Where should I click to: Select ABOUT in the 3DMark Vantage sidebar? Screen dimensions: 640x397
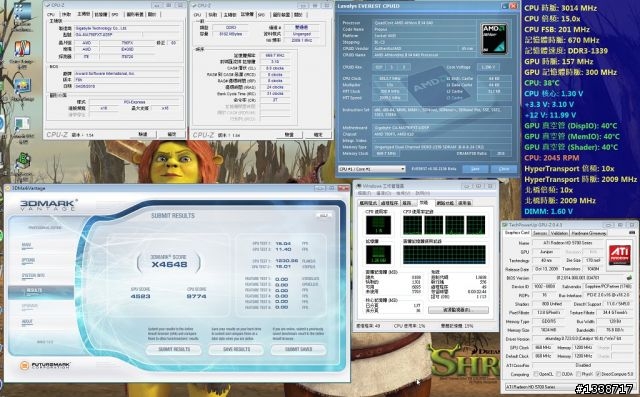[27, 322]
